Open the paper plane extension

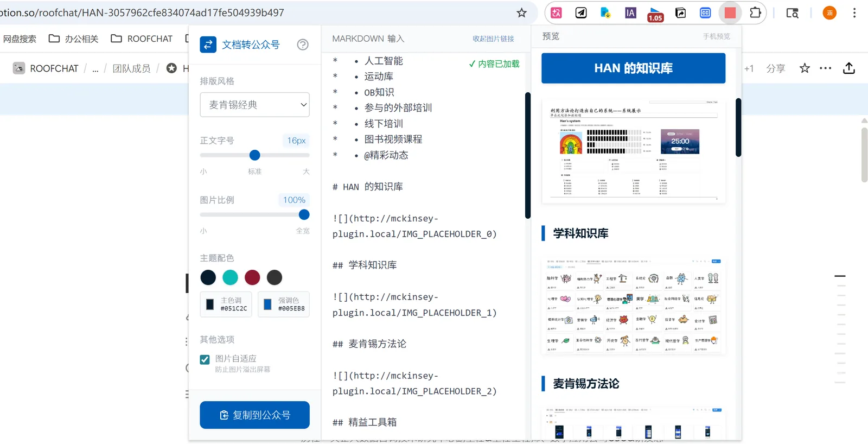(581, 12)
